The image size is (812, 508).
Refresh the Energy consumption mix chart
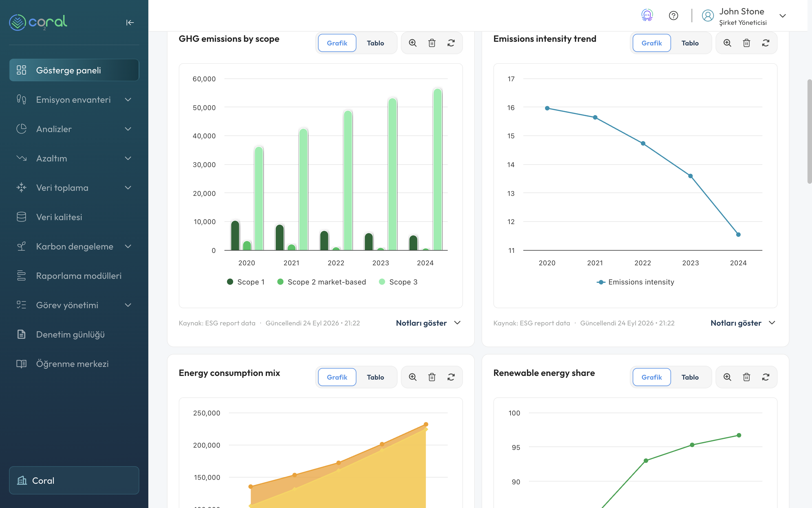tap(451, 377)
